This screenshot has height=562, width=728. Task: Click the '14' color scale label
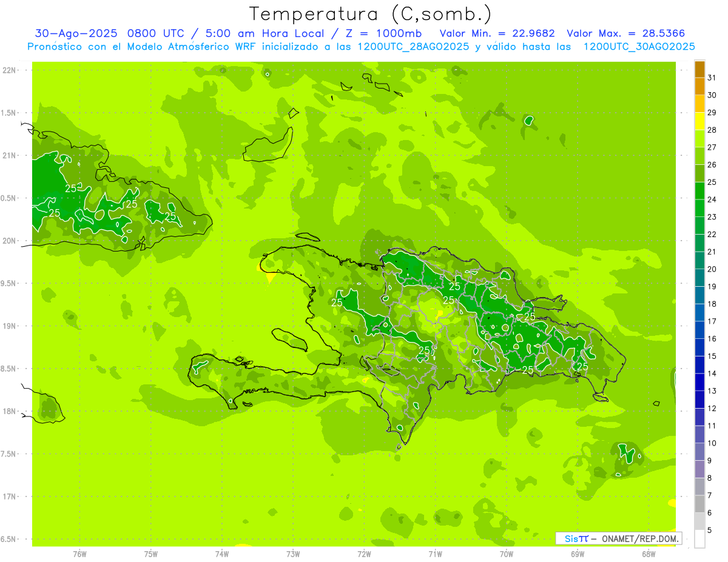click(x=712, y=373)
